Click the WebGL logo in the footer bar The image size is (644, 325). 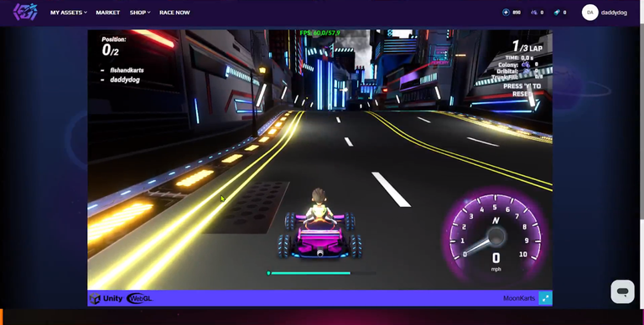pos(140,298)
